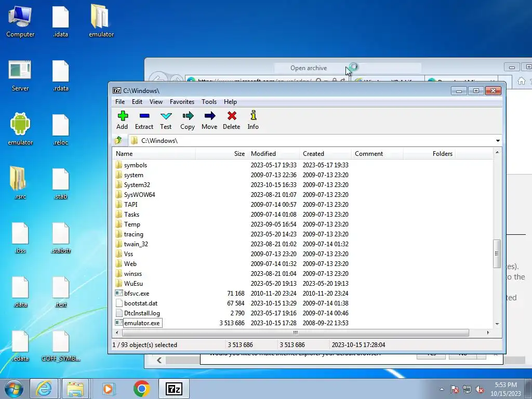532x399 pixels.
Task: Click the 7-Zip taskbar button
Action: pos(174,389)
